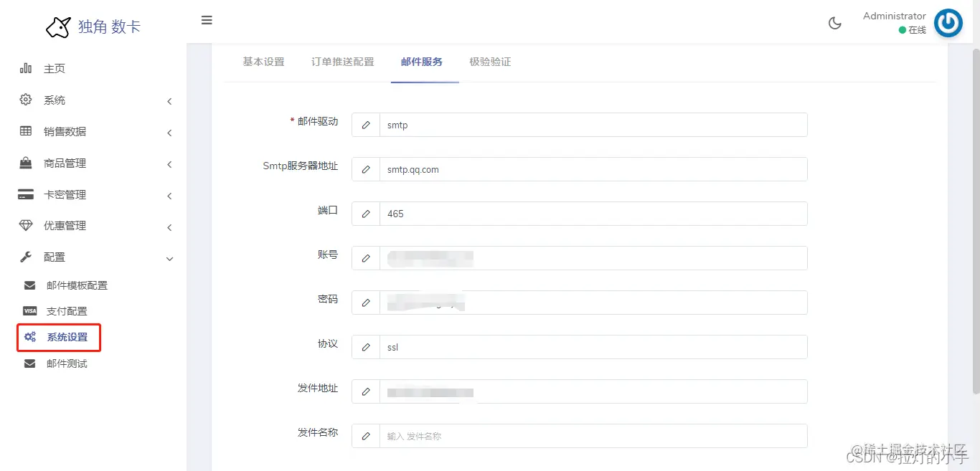
Task: Click the 系统 gear icon
Action: tap(27, 100)
